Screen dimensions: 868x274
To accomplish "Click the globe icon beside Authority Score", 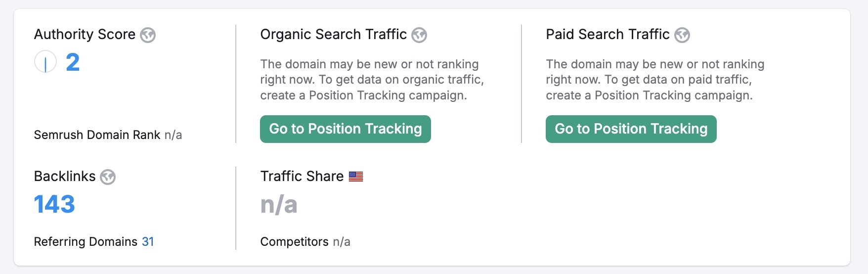I will pos(148,35).
